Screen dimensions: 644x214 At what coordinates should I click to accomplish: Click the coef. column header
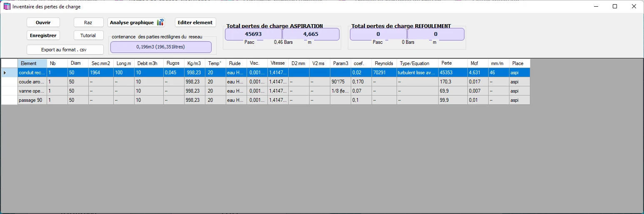(x=361, y=63)
